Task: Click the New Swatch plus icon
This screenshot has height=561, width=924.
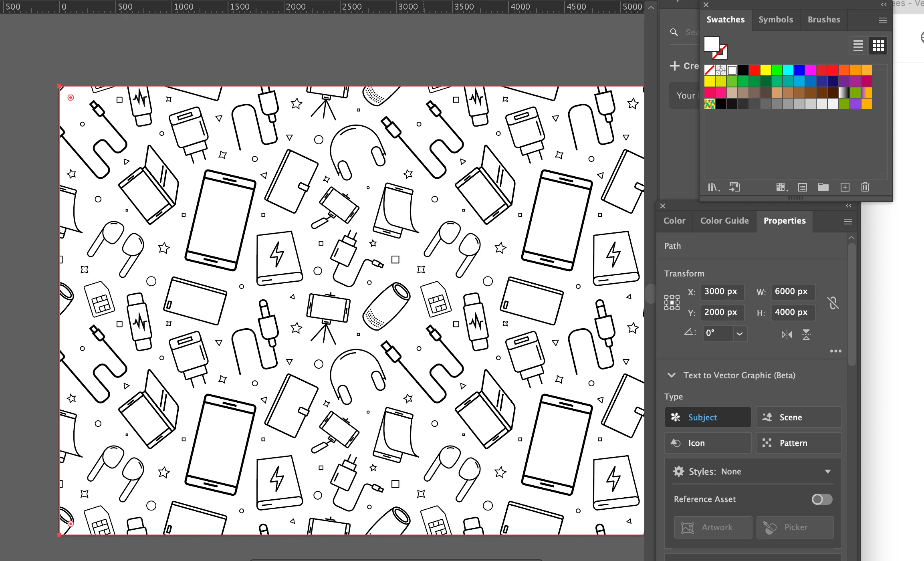Action: (x=845, y=187)
